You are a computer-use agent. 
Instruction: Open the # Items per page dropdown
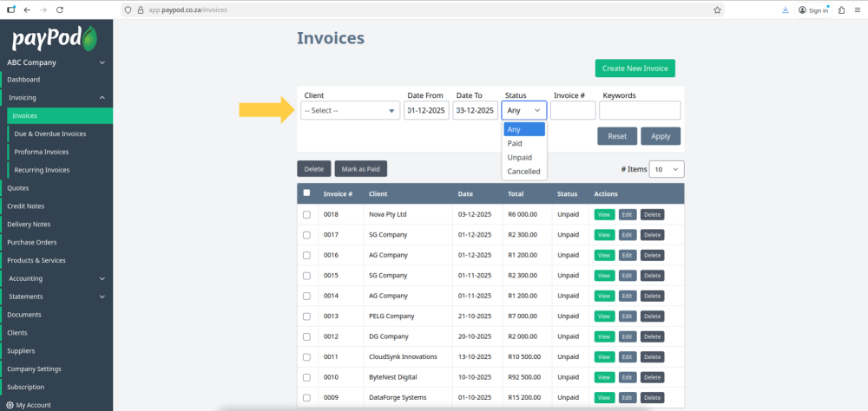point(667,169)
